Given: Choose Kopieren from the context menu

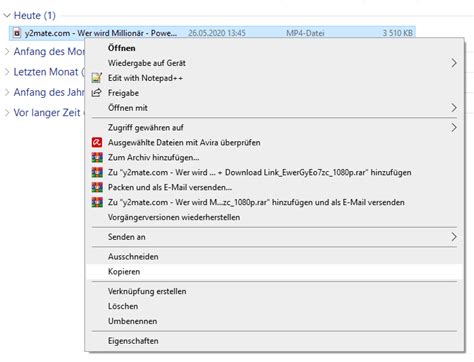Looking at the screenshot, I should tap(274, 272).
